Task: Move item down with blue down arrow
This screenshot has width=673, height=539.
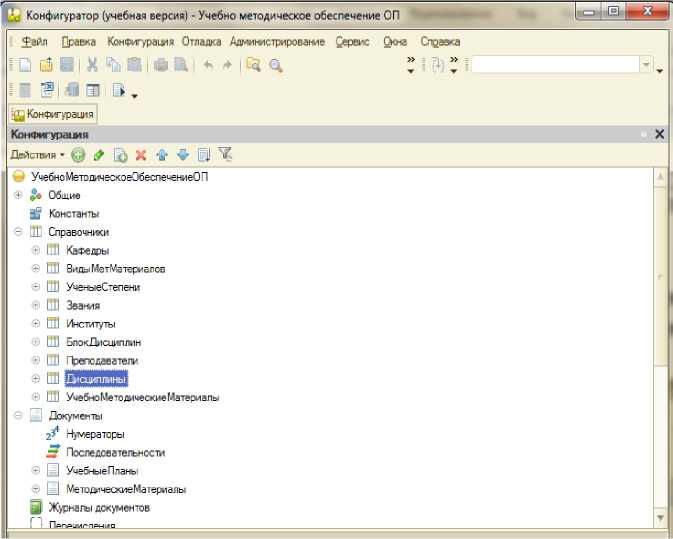Action: pos(182,155)
